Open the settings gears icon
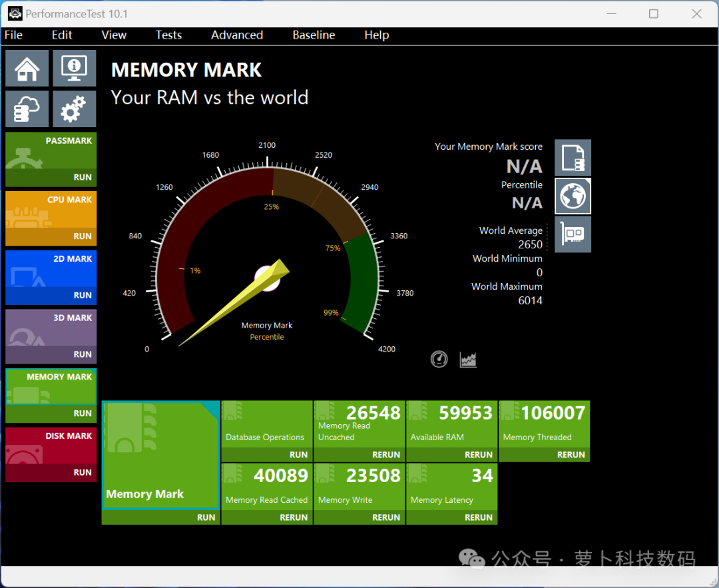 75,109
